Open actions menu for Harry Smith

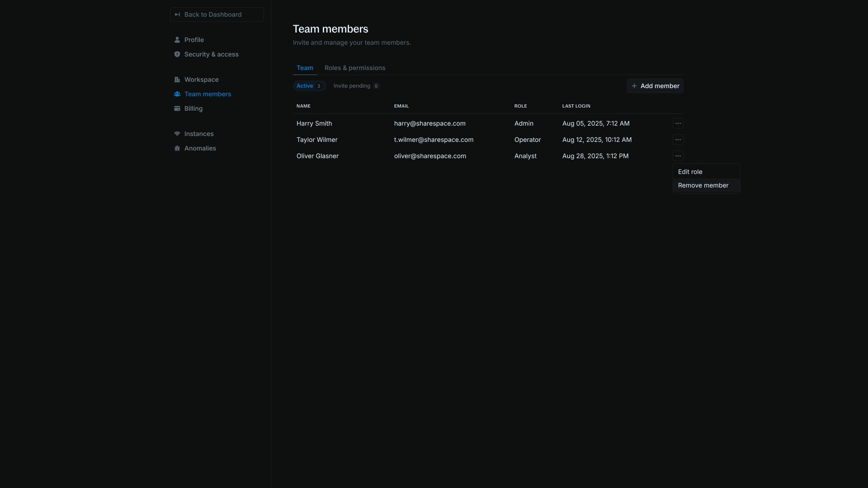pos(678,123)
